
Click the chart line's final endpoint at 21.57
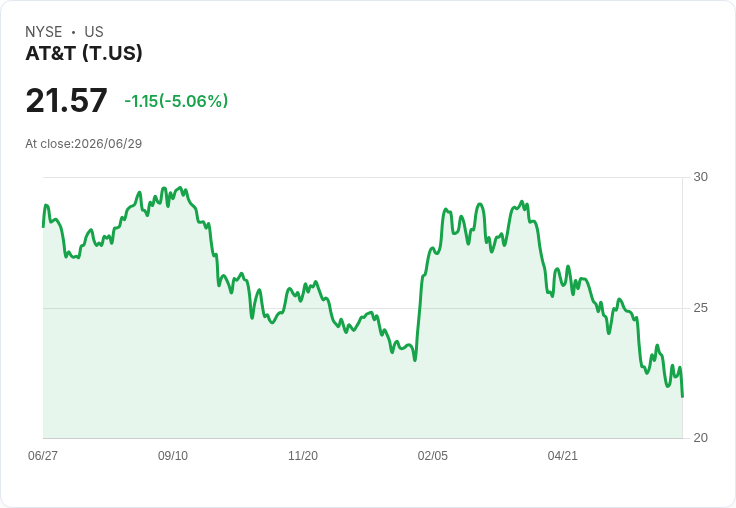(x=682, y=397)
